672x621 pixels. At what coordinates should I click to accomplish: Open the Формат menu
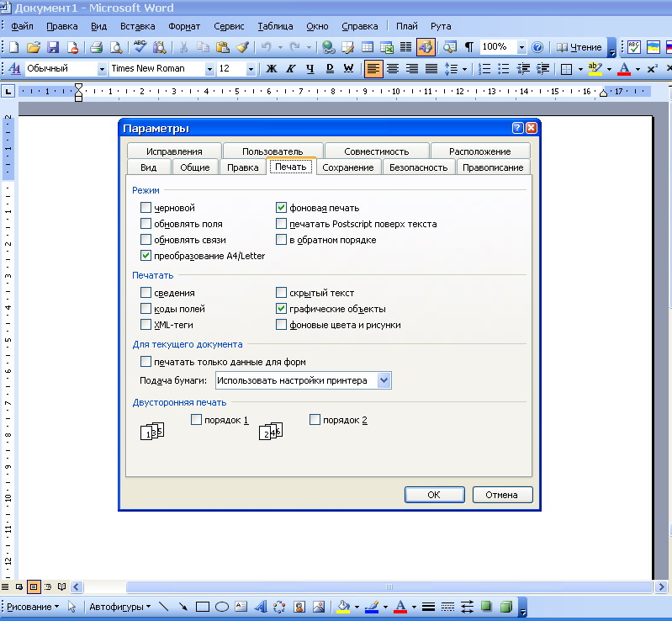tap(184, 26)
